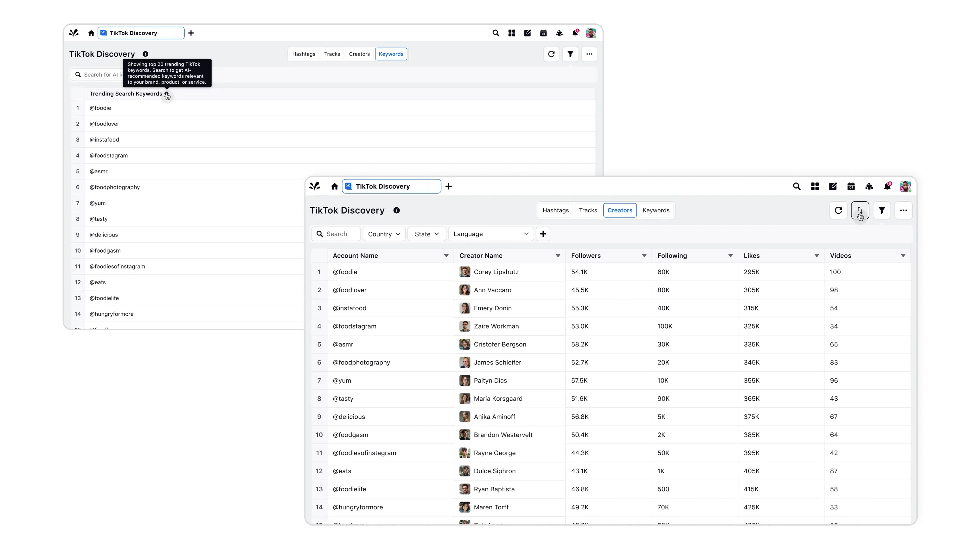Click the search magnifier in Keywords window header
The width and height of the screenshot is (980, 549).
496,33
